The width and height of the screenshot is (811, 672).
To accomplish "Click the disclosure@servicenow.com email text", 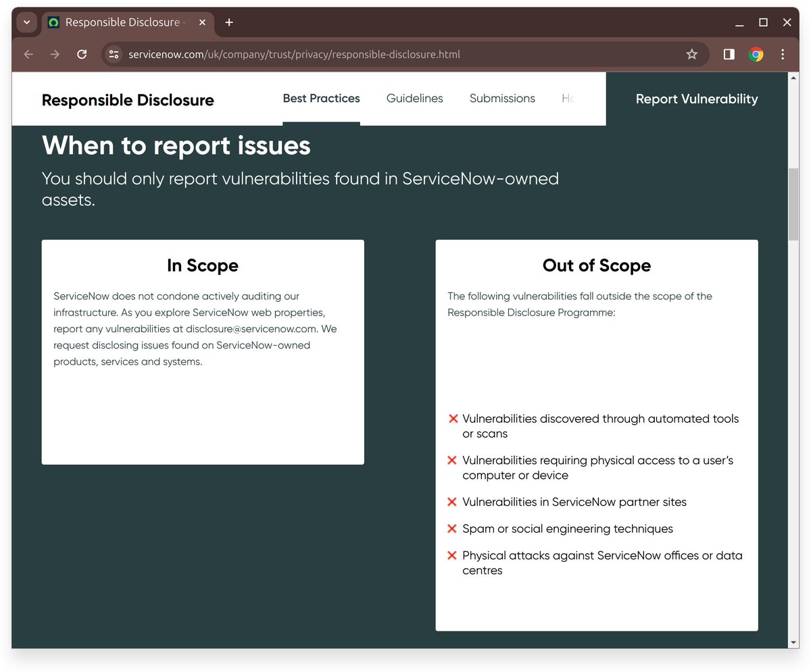I will coord(251,329).
